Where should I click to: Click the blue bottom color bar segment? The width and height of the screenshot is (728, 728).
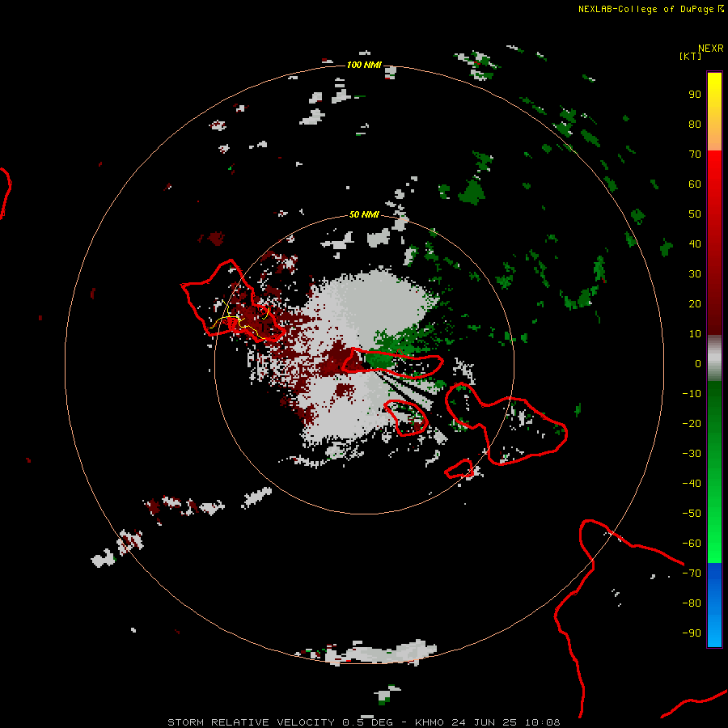(x=714, y=605)
